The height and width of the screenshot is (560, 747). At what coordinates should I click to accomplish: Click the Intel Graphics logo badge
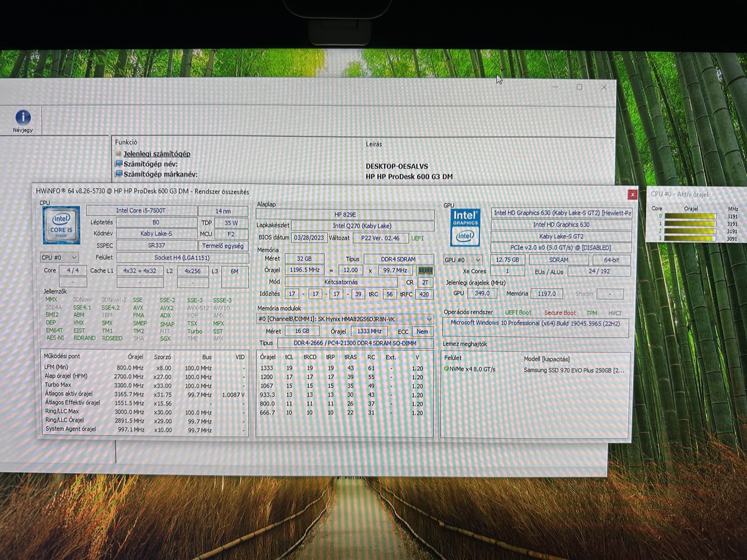(465, 227)
